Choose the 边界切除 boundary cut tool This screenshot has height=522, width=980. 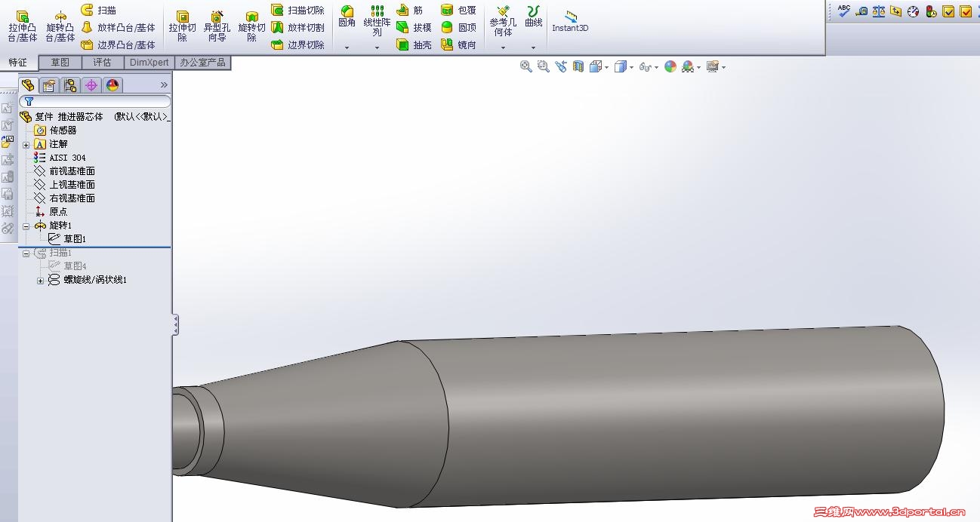click(x=298, y=45)
